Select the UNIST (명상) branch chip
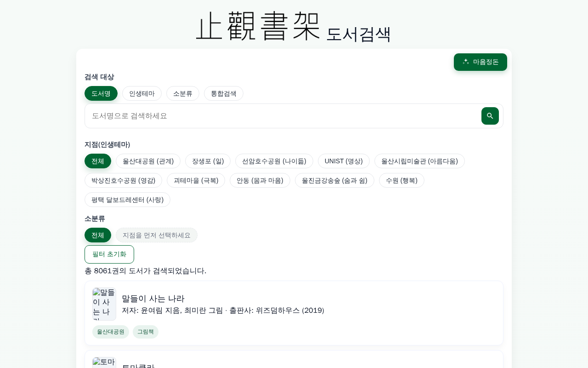 [344, 161]
